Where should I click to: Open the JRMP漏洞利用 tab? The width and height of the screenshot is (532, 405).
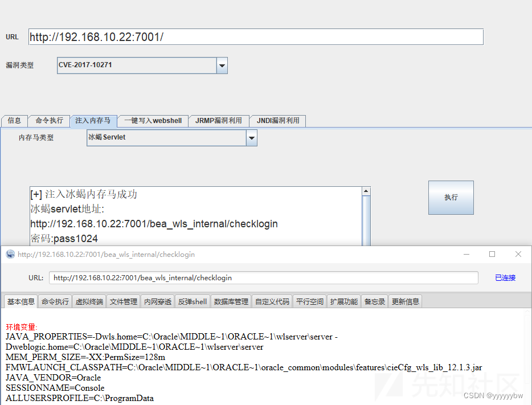click(x=219, y=121)
